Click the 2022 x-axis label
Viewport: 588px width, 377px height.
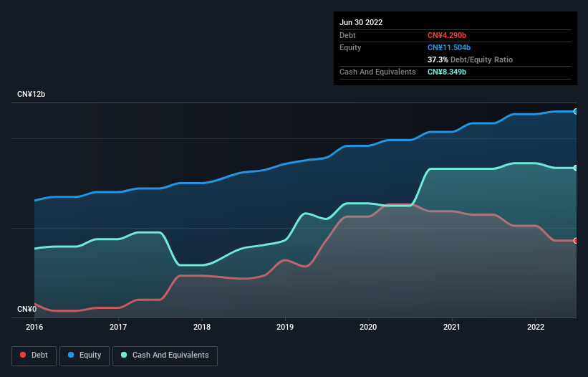536,327
